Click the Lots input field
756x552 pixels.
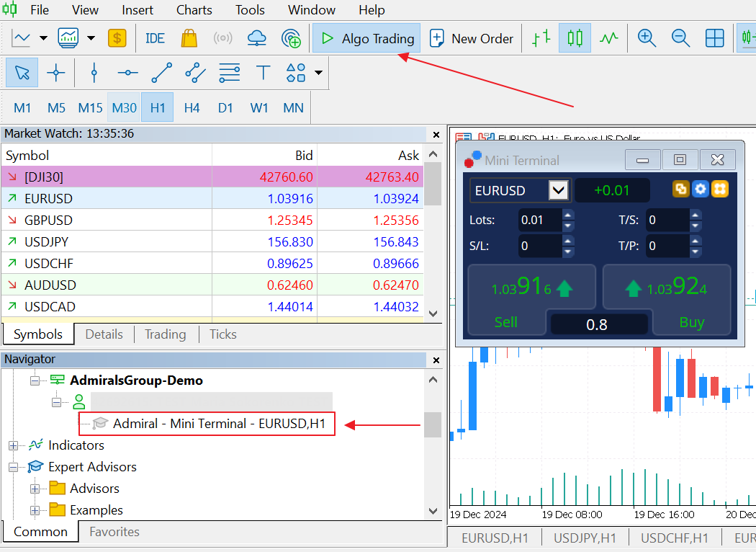540,220
